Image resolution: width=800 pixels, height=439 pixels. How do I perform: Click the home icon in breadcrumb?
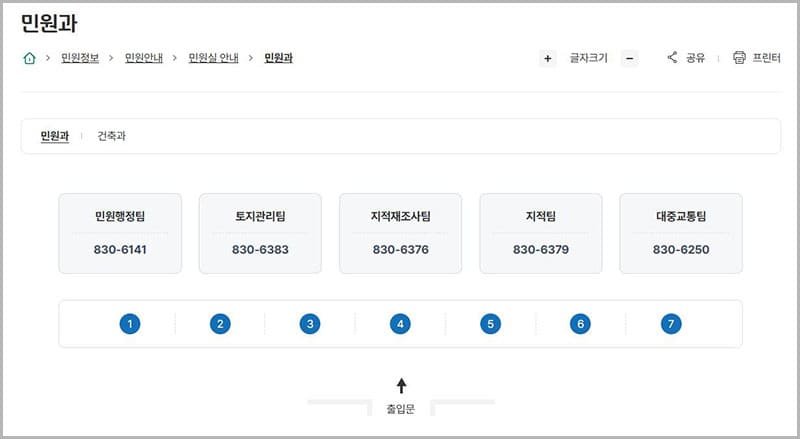[29, 58]
